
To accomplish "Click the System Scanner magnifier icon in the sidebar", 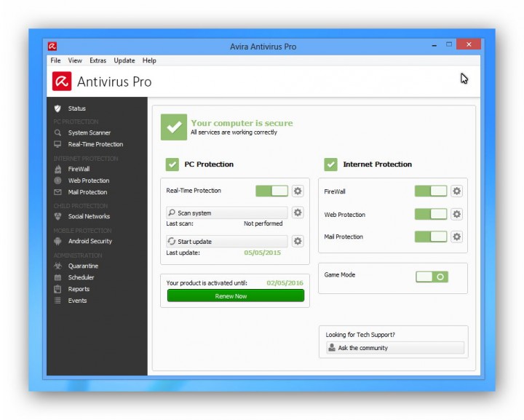I will (57, 132).
